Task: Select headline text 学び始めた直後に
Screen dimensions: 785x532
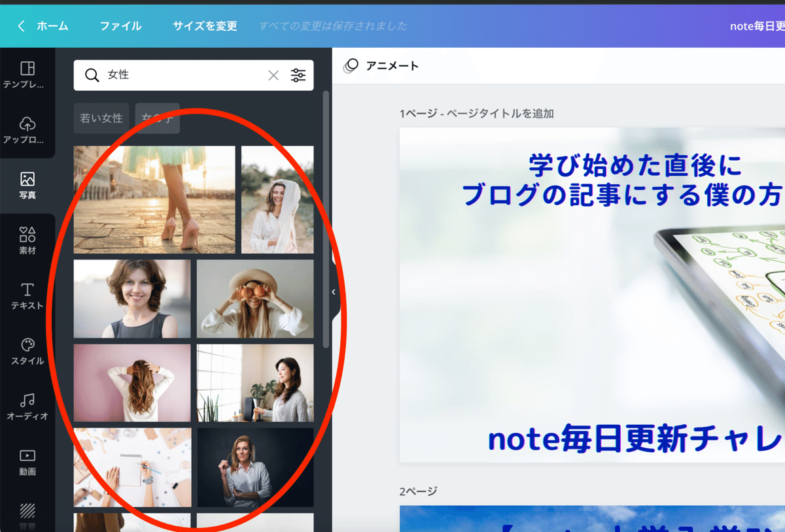Action: (x=635, y=166)
